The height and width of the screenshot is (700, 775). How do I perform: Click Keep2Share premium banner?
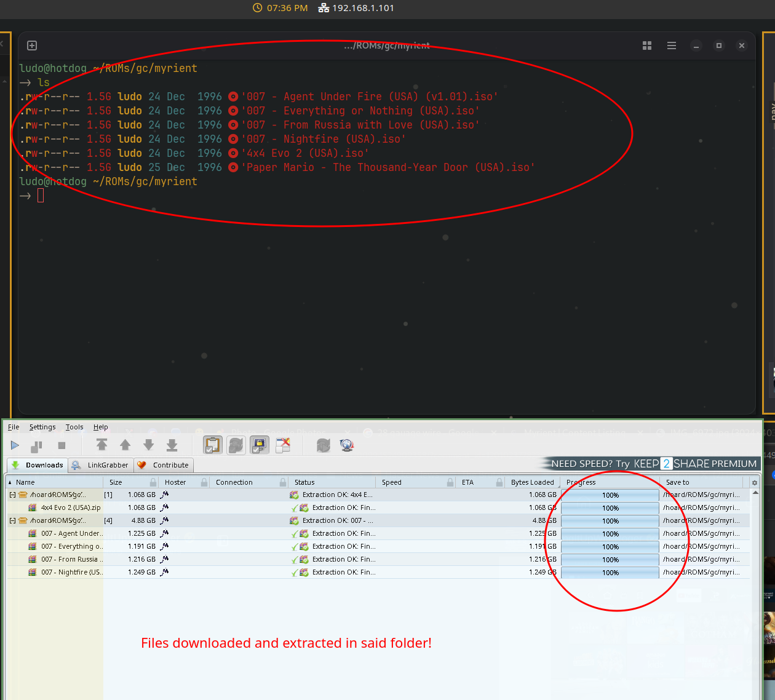coord(651,464)
